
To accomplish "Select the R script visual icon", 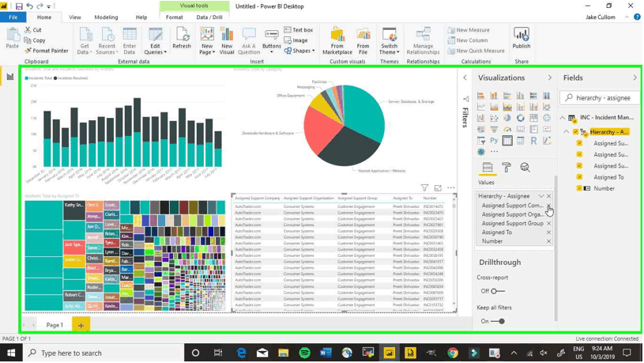I will point(533,141).
